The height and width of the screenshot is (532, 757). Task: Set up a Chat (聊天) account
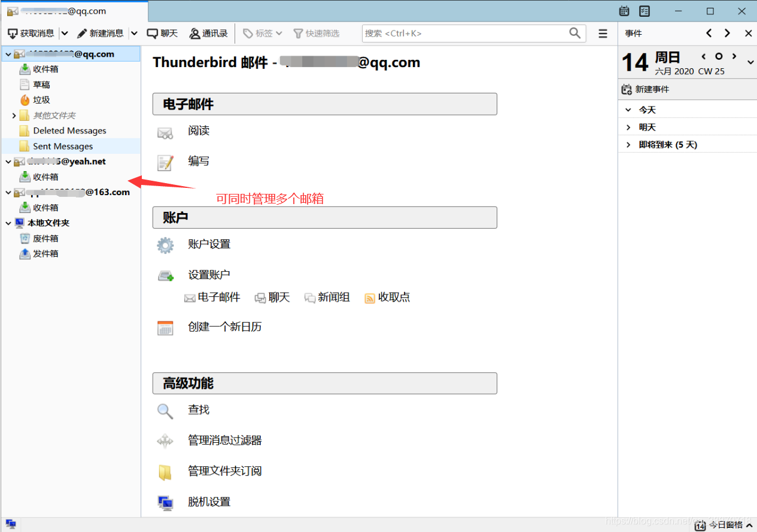pos(272,297)
